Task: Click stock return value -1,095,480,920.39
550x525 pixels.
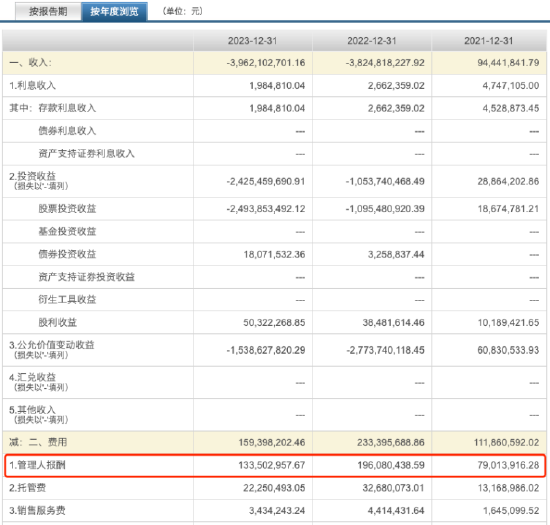Action: click(x=385, y=209)
